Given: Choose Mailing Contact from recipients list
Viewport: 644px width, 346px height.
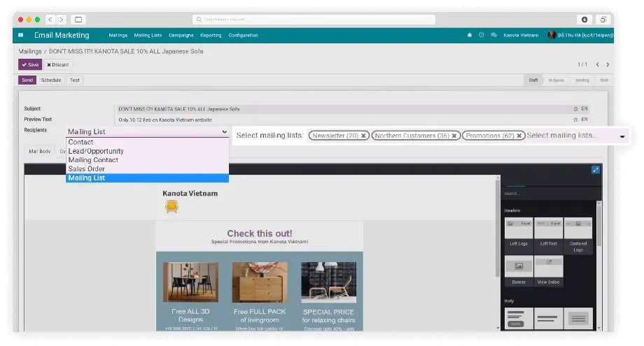Looking at the screenshot, I should (147, 160).
